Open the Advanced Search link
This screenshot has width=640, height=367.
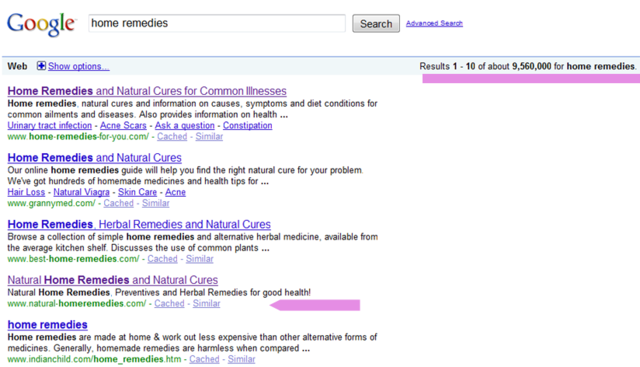click(434, 23)
